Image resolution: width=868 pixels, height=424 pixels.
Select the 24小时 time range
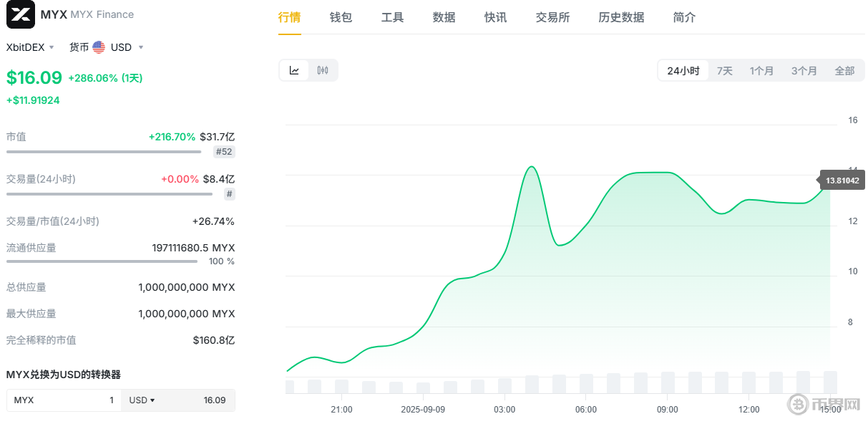pos(683,71)
